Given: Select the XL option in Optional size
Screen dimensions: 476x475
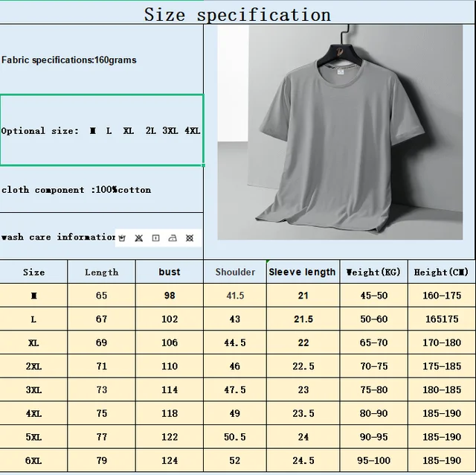Looking at the screenshot, I should 129,131.
